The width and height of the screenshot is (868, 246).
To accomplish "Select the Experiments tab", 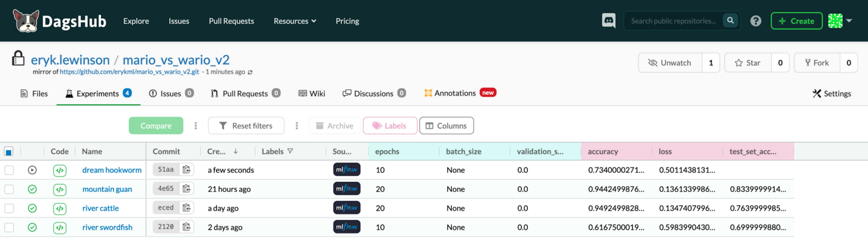I will point(98,93).
